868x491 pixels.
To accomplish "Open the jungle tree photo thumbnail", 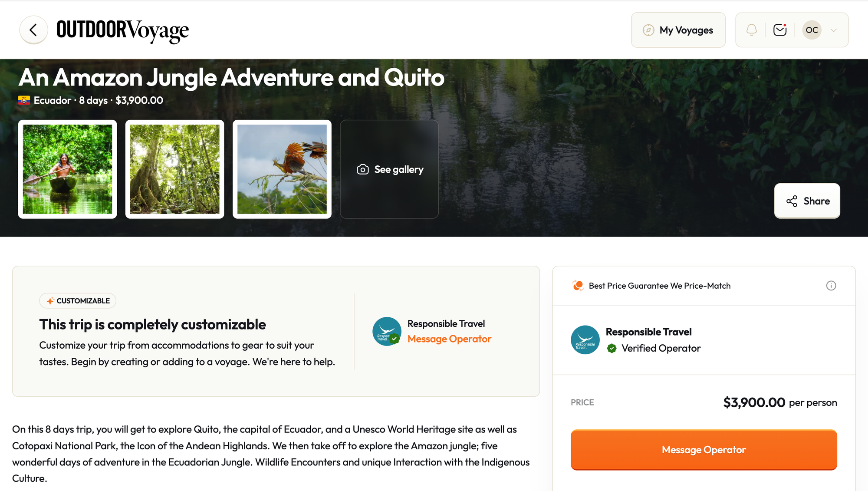I will tap(175, 169).
